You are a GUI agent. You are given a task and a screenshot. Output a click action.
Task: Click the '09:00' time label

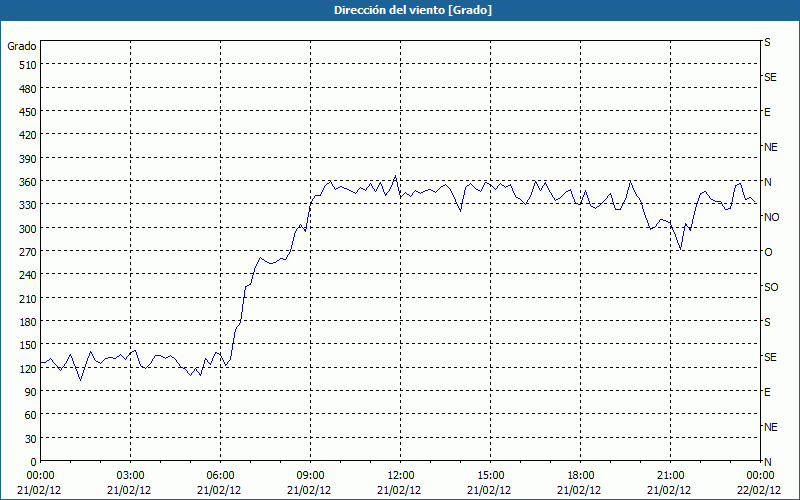tap(311, 476)
